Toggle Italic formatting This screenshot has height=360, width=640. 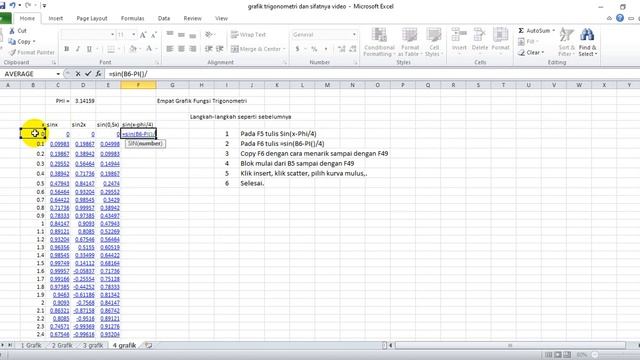tap(78, 49)
